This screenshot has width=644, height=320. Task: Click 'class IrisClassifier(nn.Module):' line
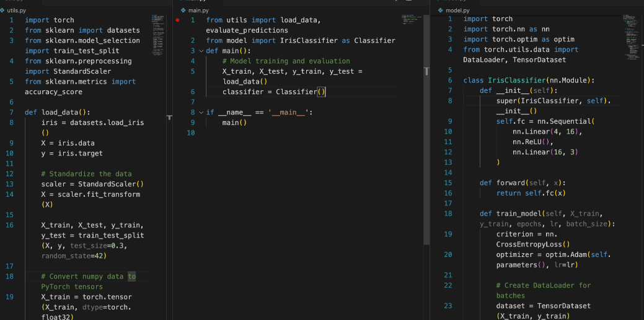point(529,80)
